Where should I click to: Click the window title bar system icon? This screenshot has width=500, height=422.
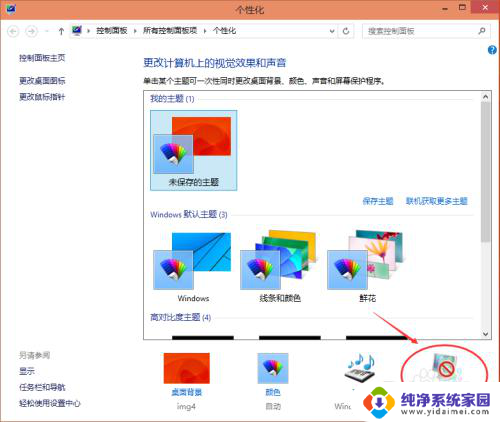[11, 9]
